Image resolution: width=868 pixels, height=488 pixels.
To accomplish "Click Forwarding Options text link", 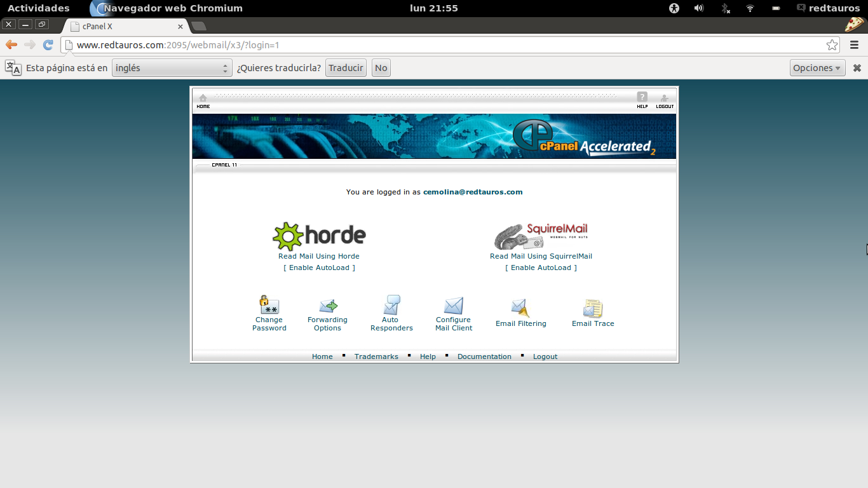I will tap(328, 324).
